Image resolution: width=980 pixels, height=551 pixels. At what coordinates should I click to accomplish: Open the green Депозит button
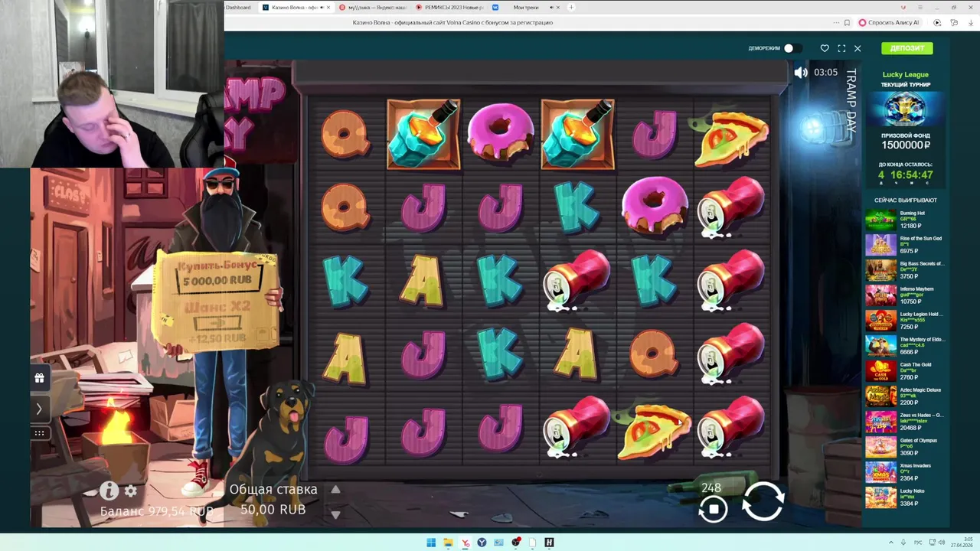pyautogui.click(x=907, y=48)
